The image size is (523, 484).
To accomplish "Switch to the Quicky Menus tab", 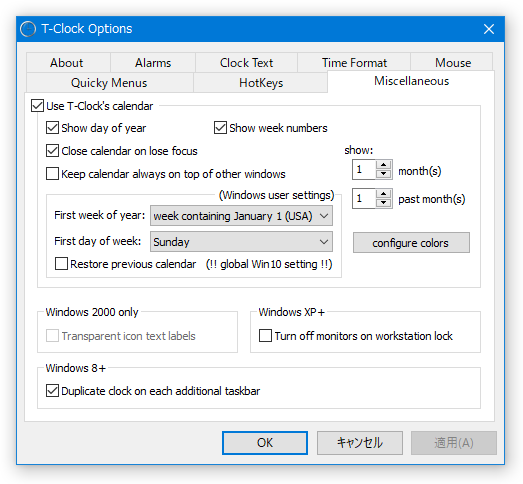I will (x=109, y=82).
